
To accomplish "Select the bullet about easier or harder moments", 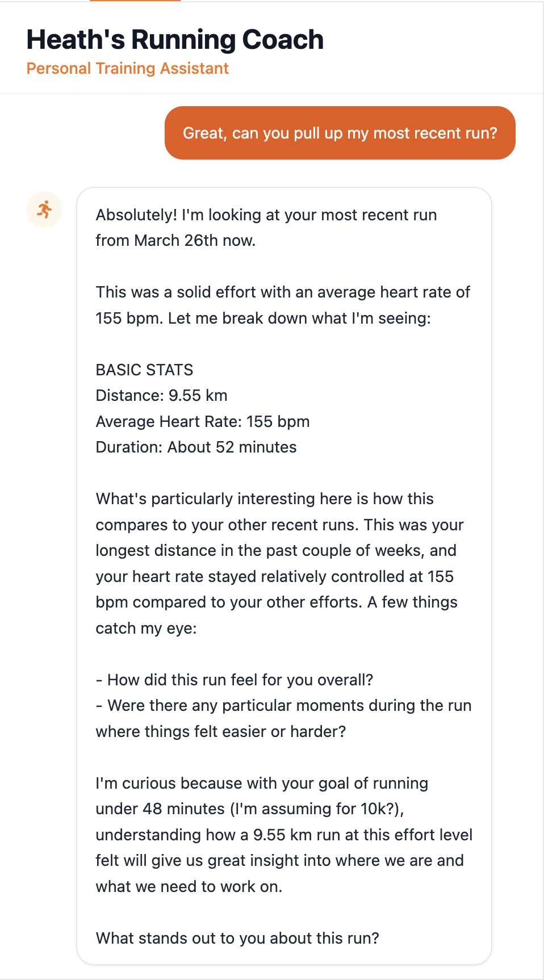I will 284,706.
